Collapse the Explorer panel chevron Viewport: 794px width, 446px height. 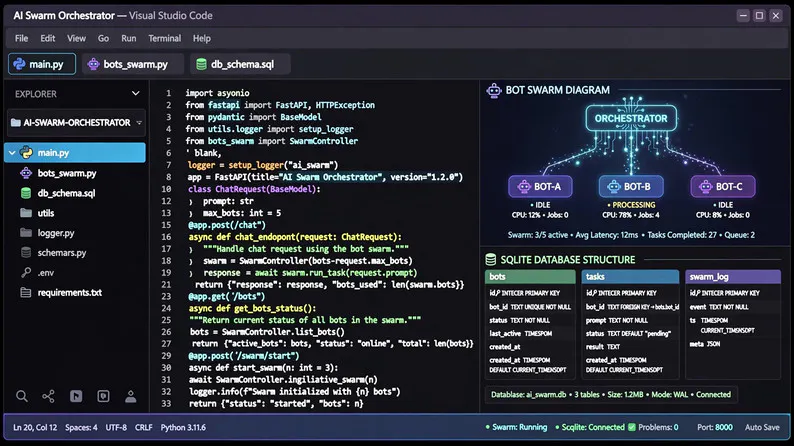tap(135, 94)
